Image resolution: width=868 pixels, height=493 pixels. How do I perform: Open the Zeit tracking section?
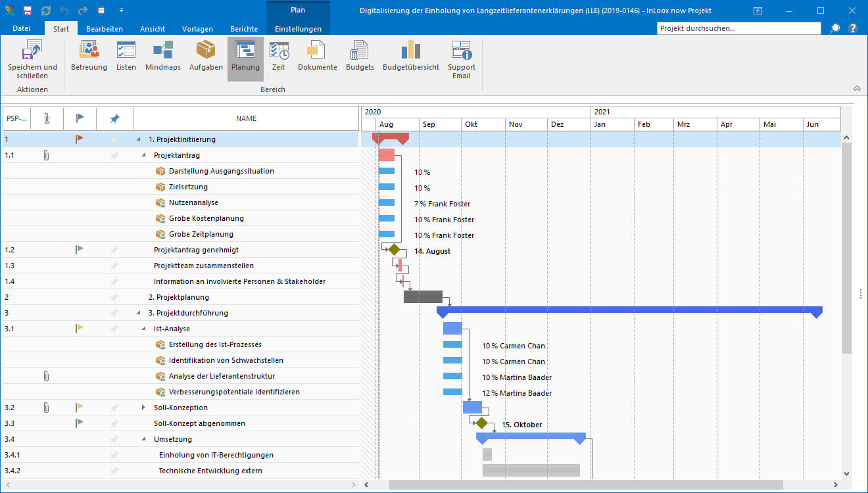click(x=279, y=55)
